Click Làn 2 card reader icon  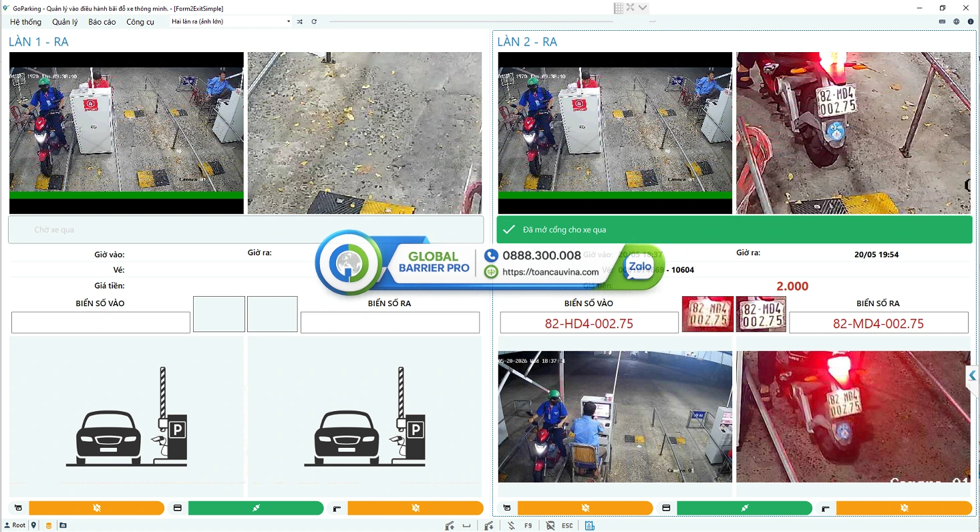[666, 509]
